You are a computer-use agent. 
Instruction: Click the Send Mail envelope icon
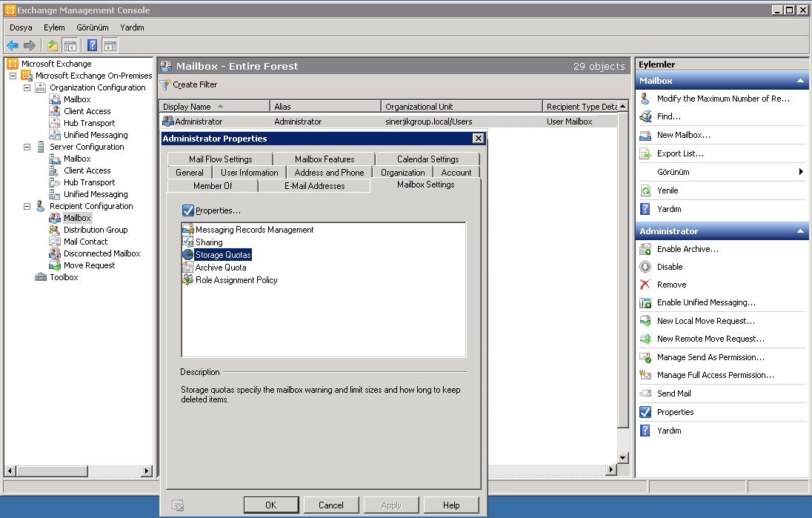(x=645, y=394)
